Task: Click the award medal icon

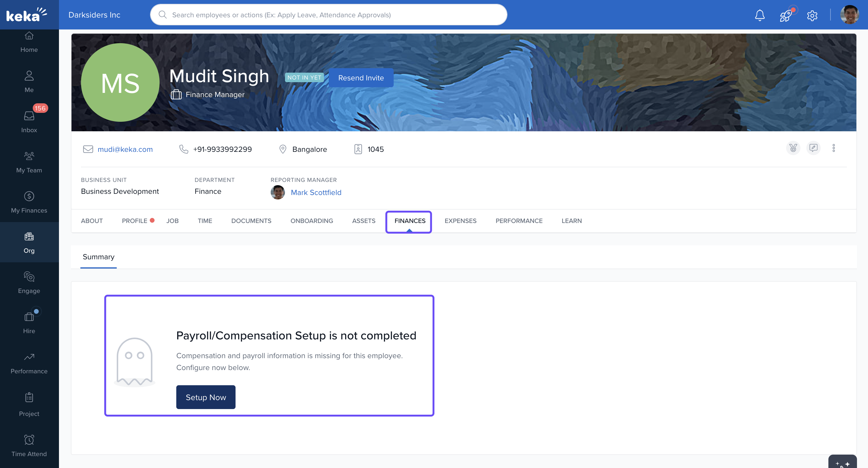Action: 793,148
